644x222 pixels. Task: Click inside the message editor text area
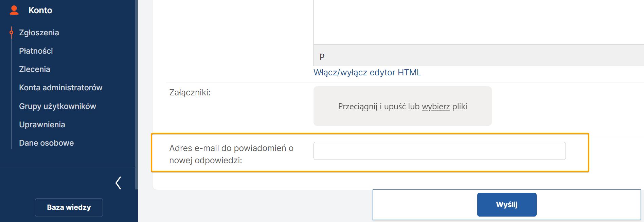click(476, 20)
